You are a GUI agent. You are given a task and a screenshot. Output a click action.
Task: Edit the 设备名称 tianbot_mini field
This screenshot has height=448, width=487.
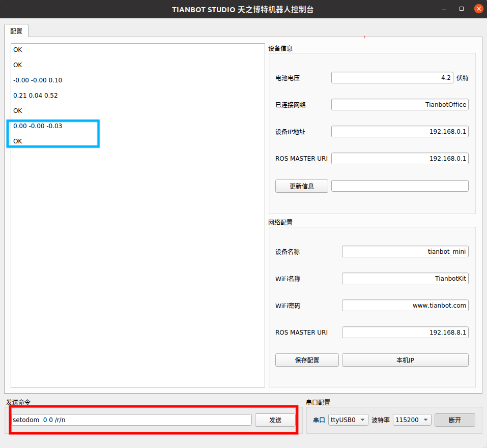pos(405,252)
